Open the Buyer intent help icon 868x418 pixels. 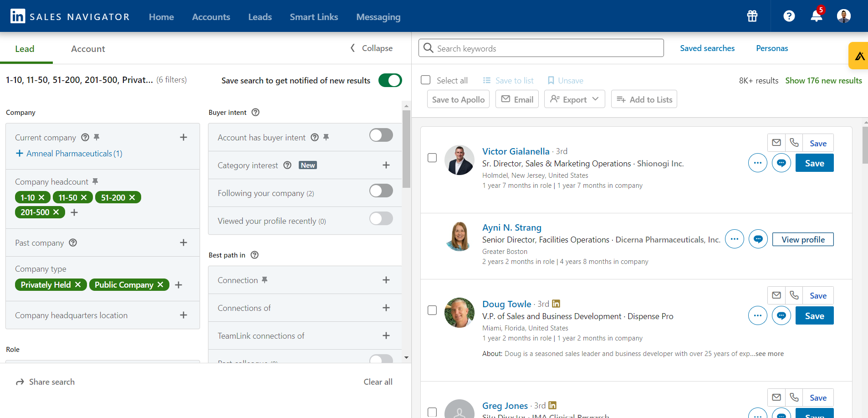(255, 112)
